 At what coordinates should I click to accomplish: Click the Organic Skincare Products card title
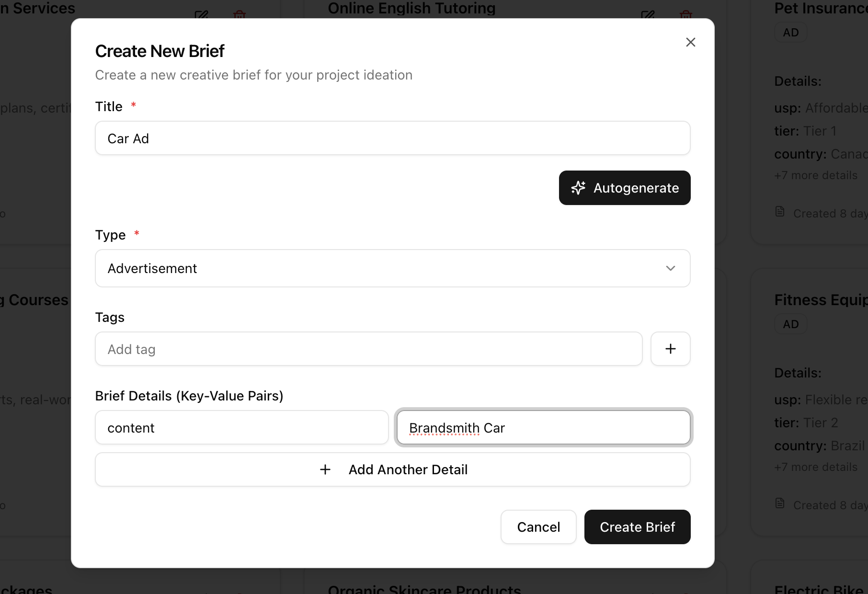(x=424, y=589)
